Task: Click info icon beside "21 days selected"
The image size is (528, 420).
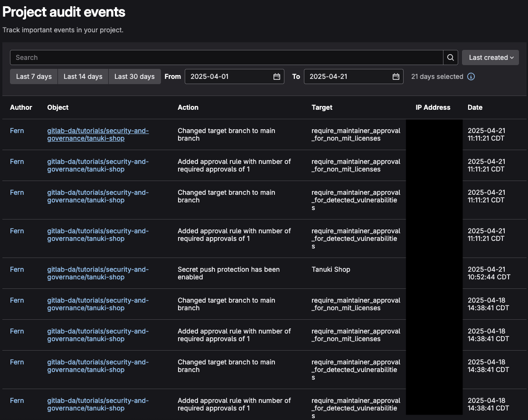Action: pos(471,76)
